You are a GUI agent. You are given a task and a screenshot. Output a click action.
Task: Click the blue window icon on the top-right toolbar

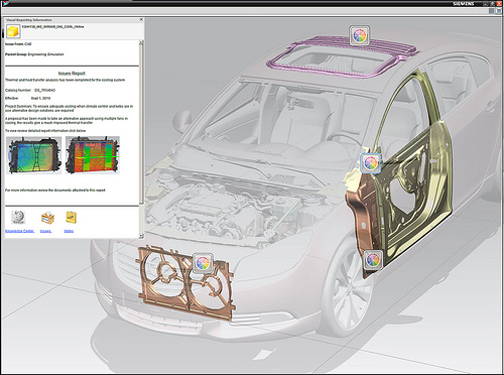pyautogui.click(x=499, y=11)
